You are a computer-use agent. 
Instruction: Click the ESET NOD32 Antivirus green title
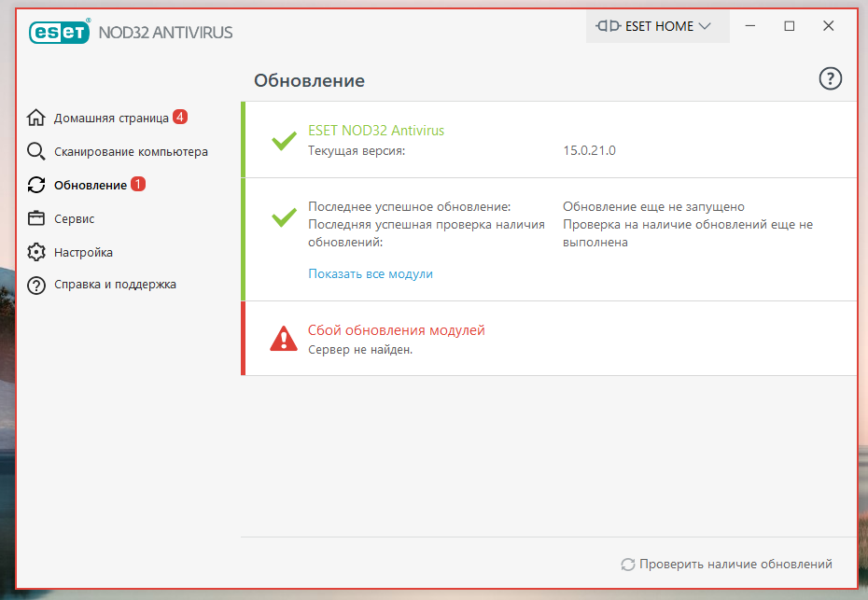pyautogui.click(x=376, y=131)
